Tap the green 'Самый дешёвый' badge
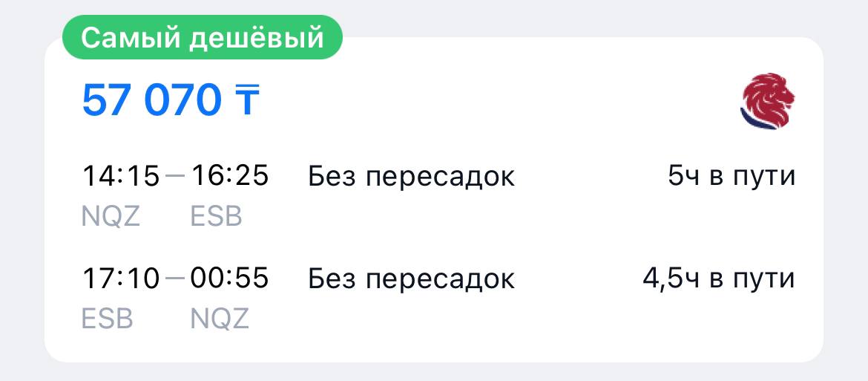 click(203, 38)
